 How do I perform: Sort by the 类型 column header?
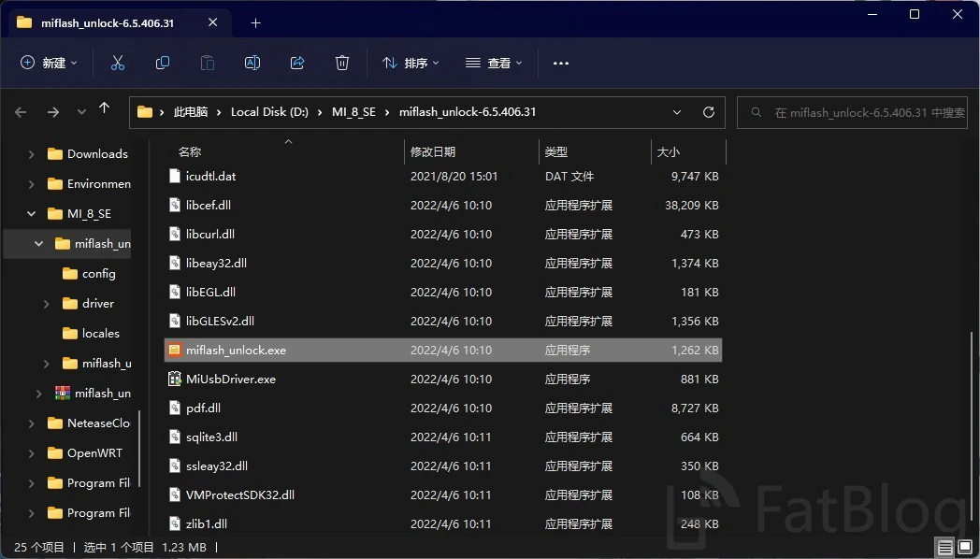tap(555, 151)
